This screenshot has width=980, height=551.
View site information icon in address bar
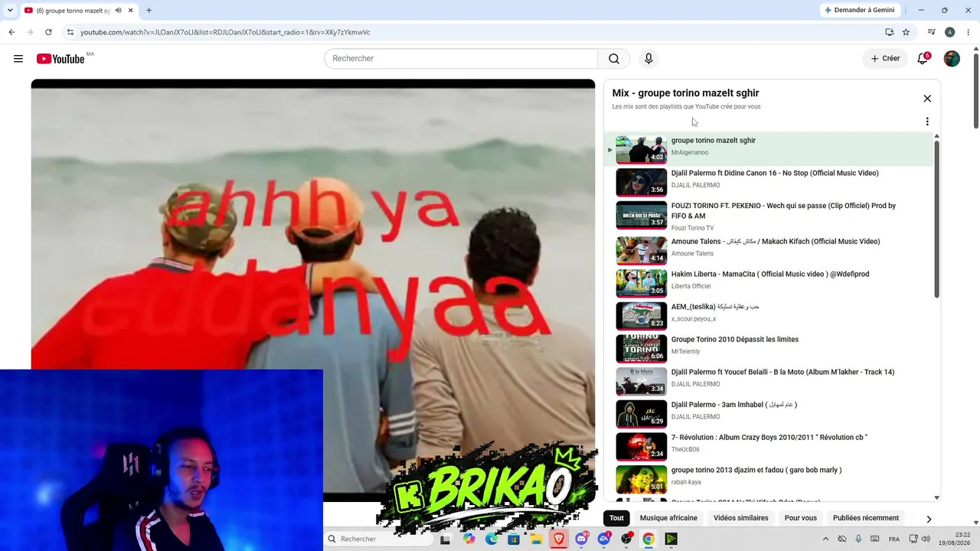[70, 32]
